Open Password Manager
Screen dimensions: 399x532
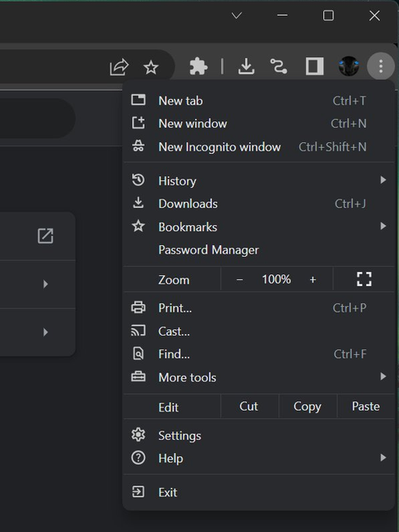tap(259, 250)
